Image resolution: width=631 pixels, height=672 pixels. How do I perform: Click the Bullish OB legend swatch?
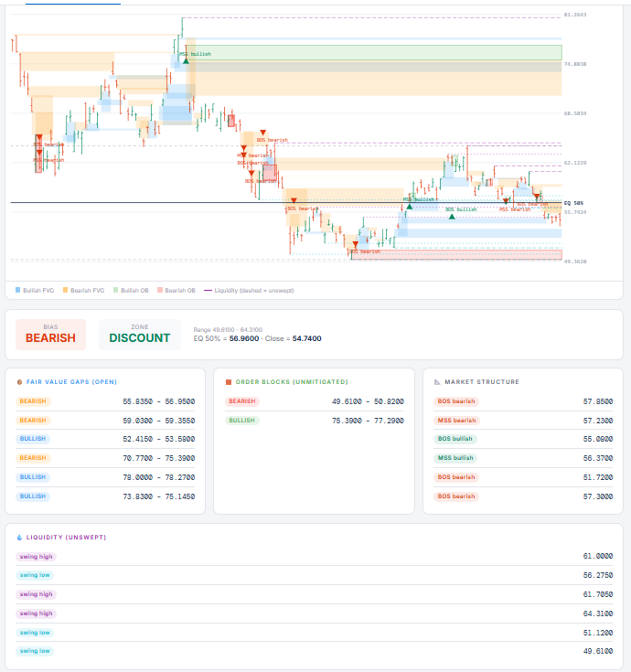(x=116, y=290)
